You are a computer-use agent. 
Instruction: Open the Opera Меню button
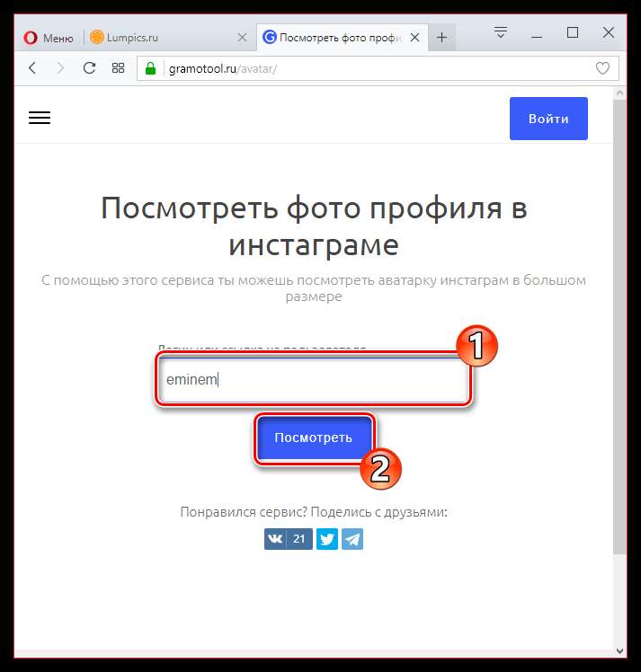pyautogui.click(x=48, y=38)
